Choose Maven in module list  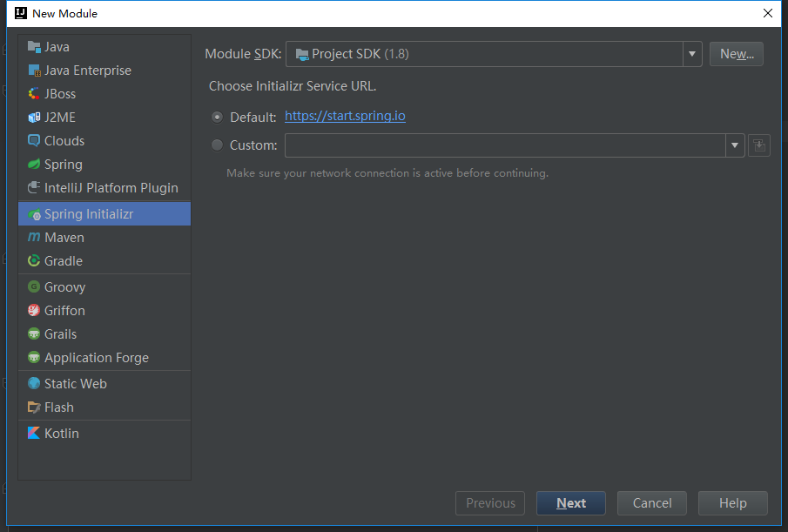point(104,237)
